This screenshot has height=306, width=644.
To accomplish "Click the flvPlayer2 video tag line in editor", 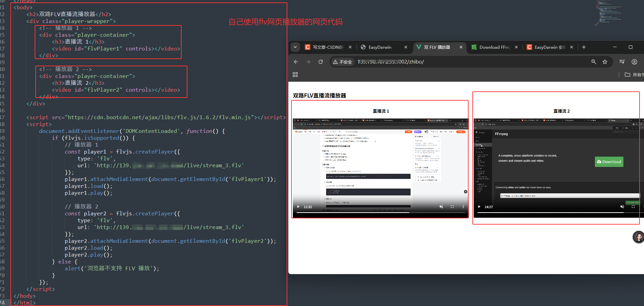I will [116, 90].
